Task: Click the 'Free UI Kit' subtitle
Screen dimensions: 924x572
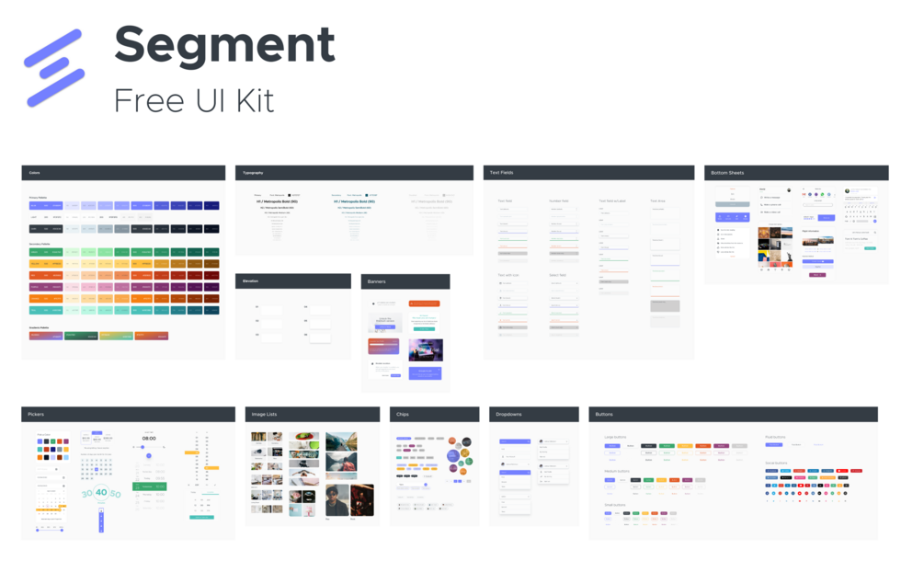Action: 194,100
